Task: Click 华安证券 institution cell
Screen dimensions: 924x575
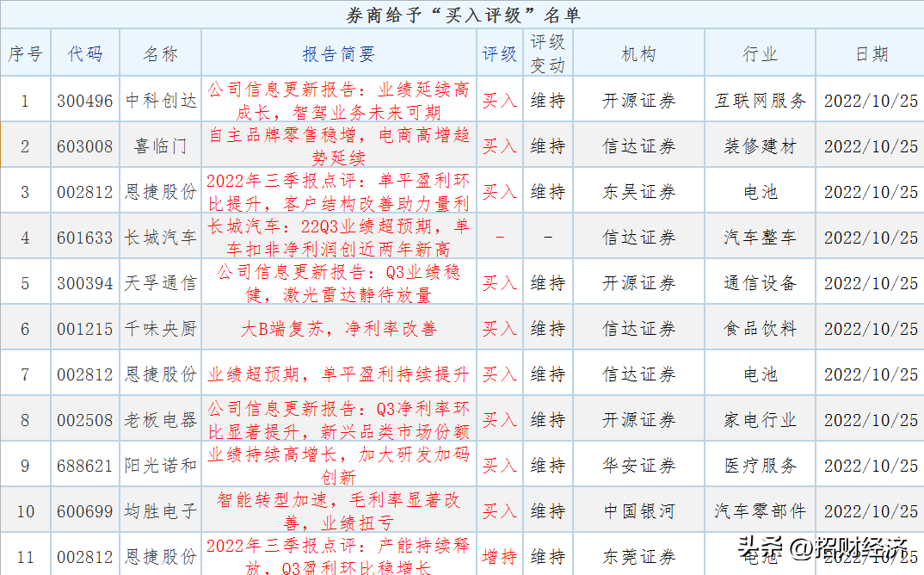Action: (638, 466)
